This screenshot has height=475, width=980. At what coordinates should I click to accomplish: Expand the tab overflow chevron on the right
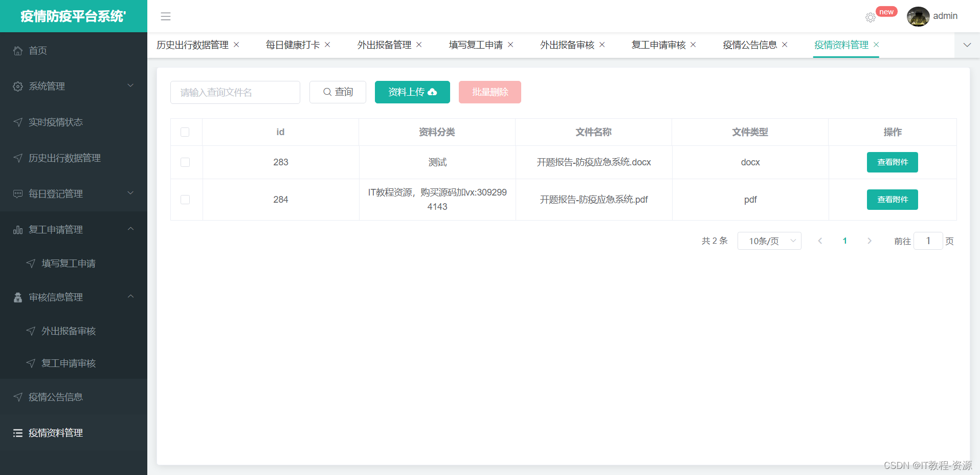click(x=967, y=45)
